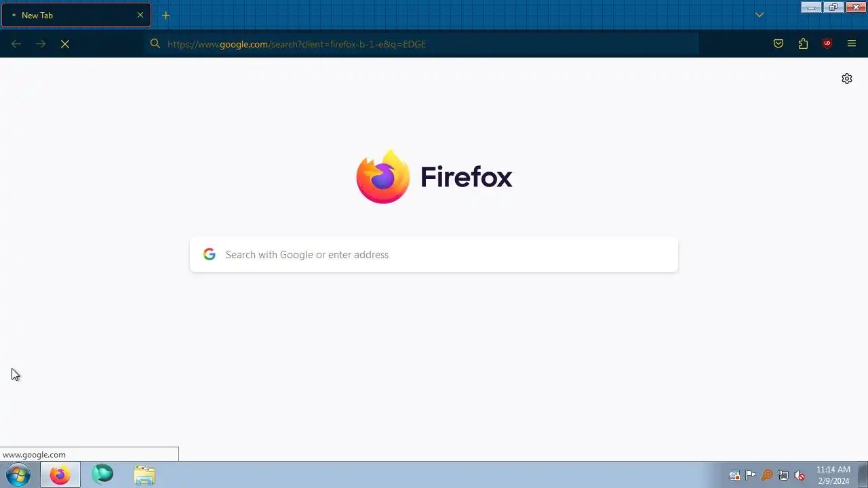Click the Firefox taskbar icon
Screen dimensions: 868x488
point(60,475)
